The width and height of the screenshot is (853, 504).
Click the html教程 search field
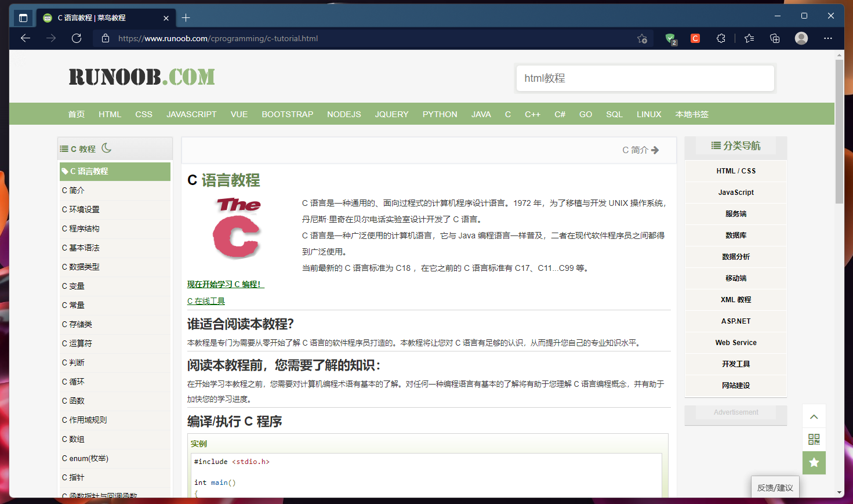(x=645, y=78)
